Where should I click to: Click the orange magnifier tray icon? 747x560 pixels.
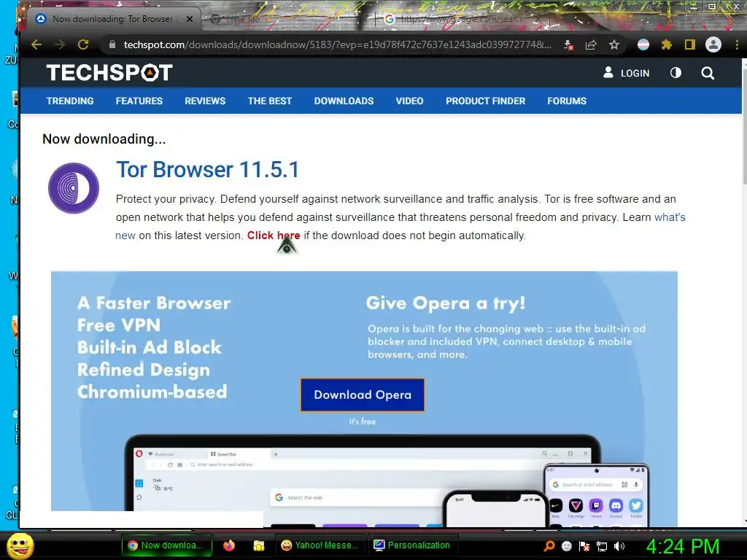tap(549, 546)
